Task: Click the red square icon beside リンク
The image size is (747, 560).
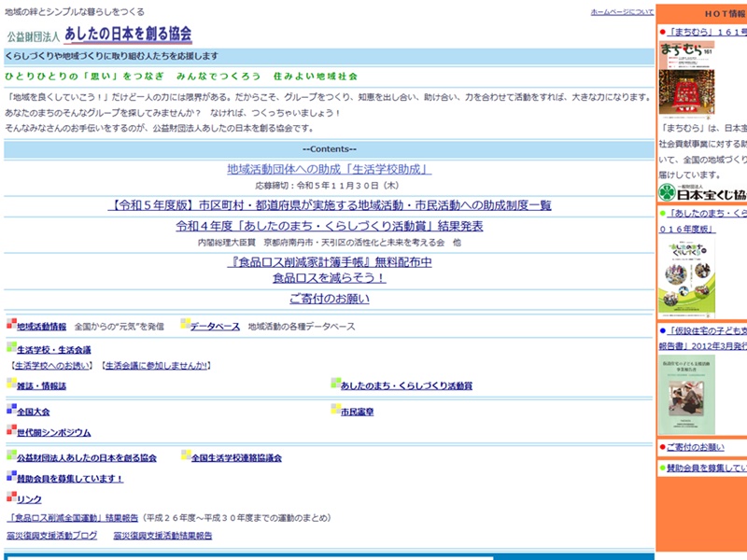Action: pos(11,497)
